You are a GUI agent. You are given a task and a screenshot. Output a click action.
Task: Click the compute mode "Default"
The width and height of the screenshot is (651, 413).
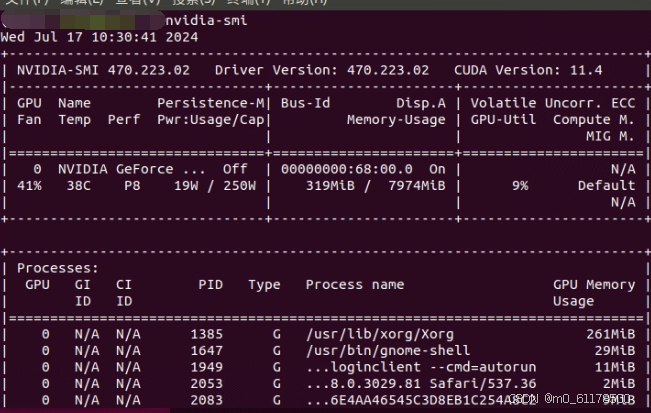tap(606, 186)
